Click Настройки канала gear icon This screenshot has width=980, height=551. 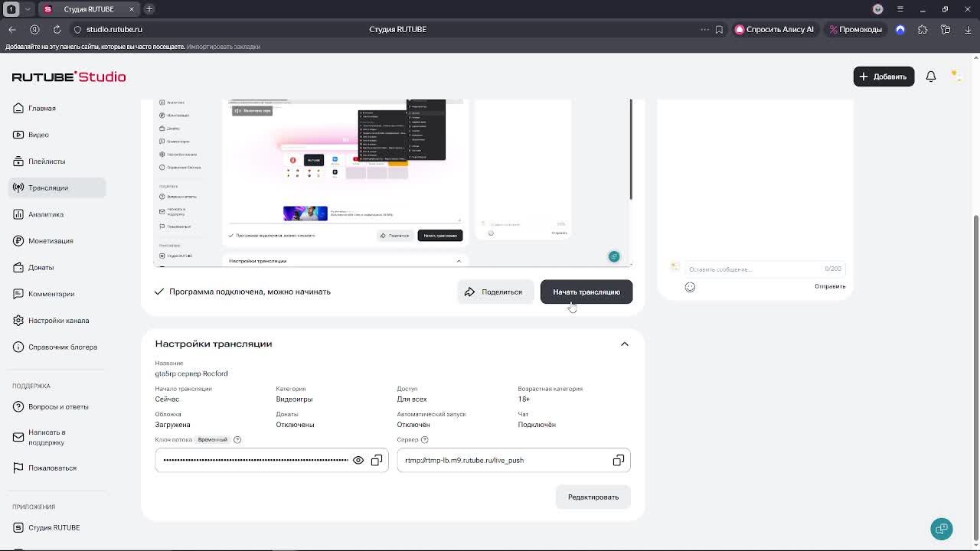18,321
